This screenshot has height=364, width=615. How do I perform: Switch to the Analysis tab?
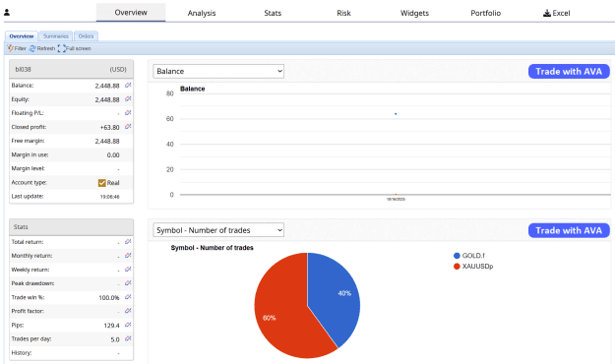pyautogui.click(x=202, y=13)
